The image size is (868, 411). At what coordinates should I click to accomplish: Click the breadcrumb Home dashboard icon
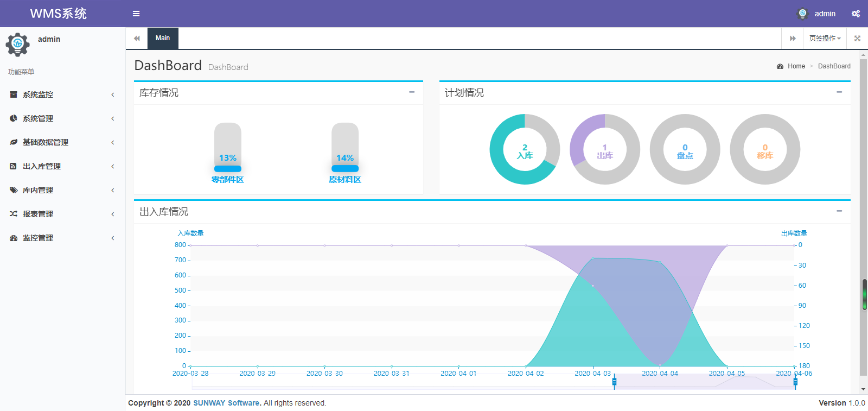780,66
